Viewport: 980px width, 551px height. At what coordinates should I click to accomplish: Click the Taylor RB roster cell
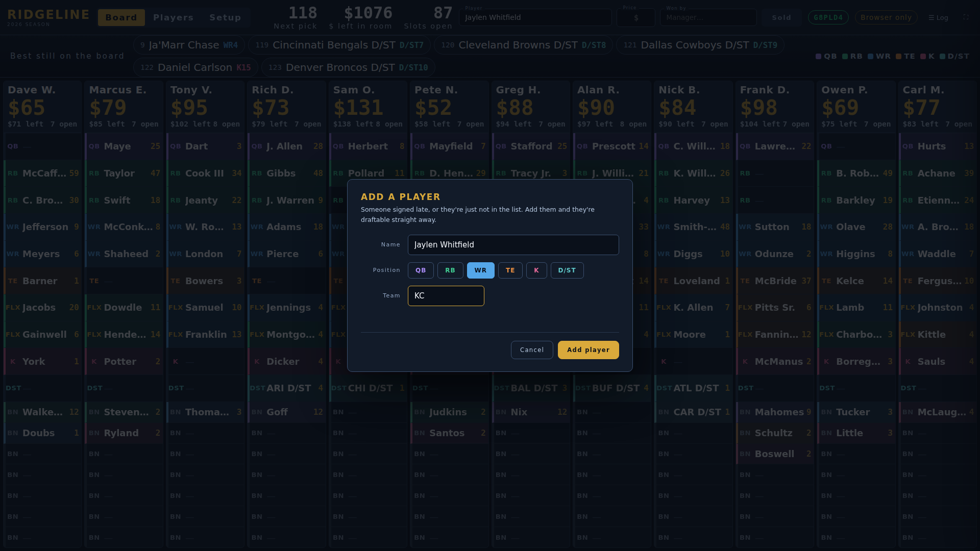[124, 173]
